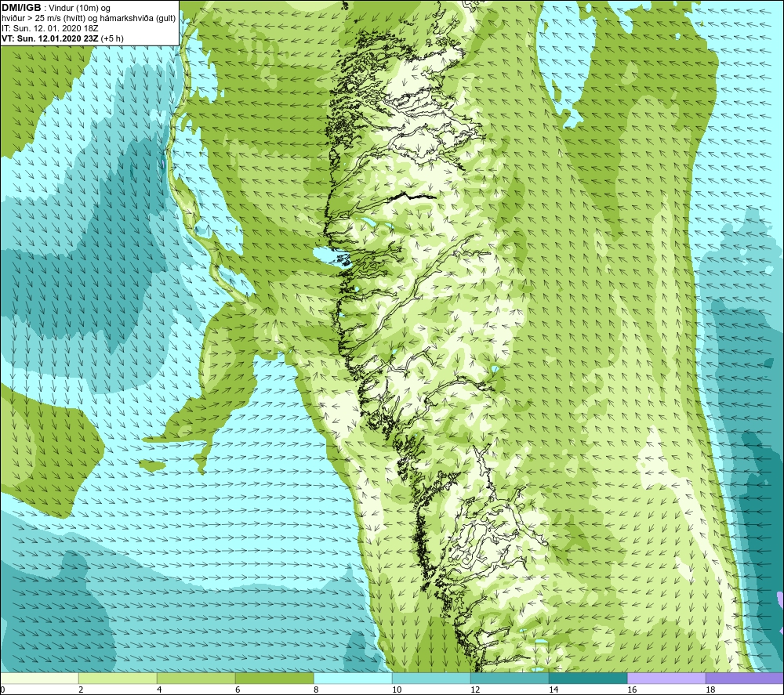The width and height of the screenshot is (784, 695).
Task: Select the 'VT: Sun. 12.01.2020 23Z (+5 h)' line
Action: click(63, 38)
